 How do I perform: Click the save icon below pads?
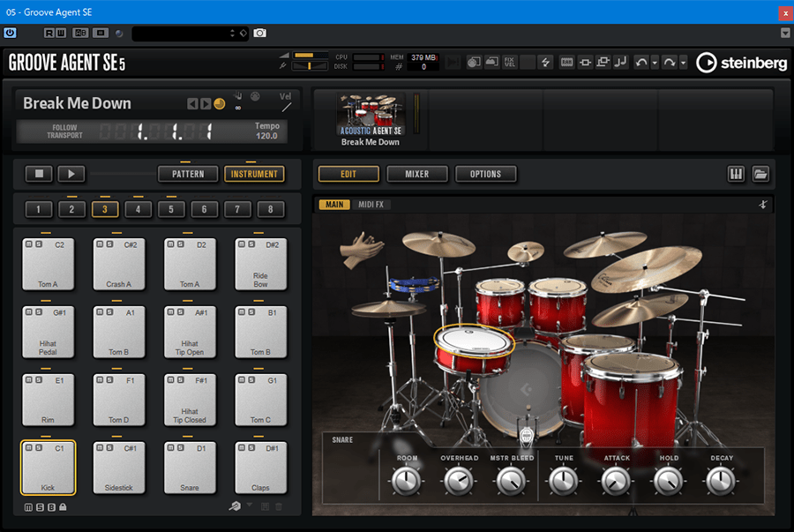coord(265,506)
